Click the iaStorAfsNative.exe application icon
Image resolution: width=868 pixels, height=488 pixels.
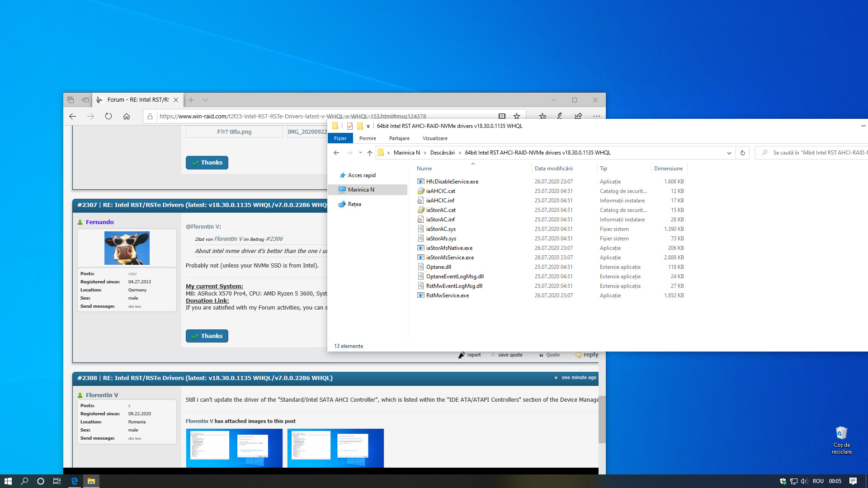point(420,248)
